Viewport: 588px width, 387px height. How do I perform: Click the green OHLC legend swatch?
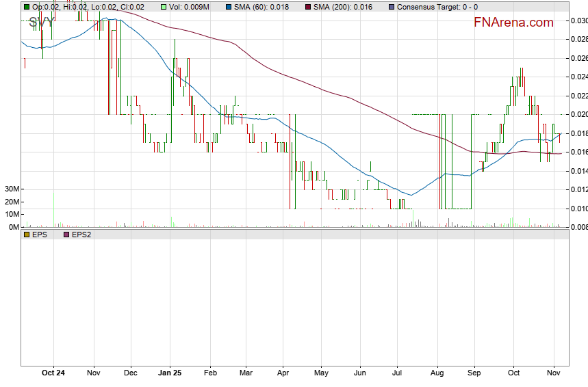(x=27, y=7)
